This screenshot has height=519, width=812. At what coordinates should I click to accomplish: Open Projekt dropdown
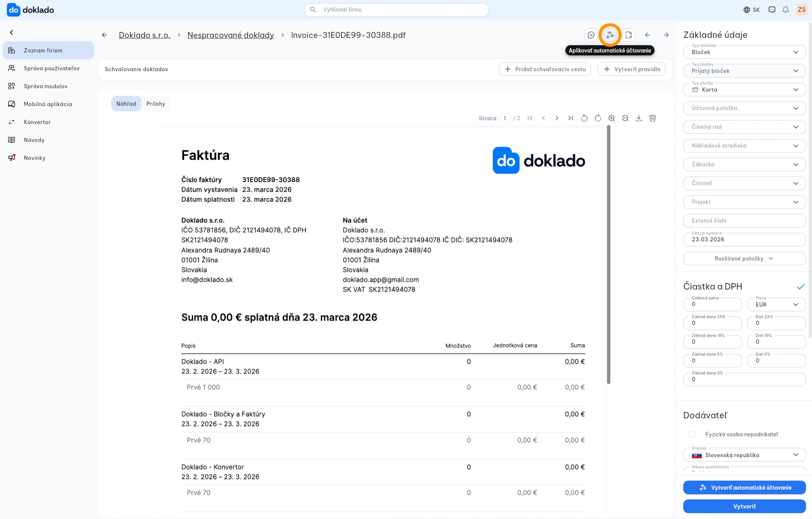click(744, 202)
